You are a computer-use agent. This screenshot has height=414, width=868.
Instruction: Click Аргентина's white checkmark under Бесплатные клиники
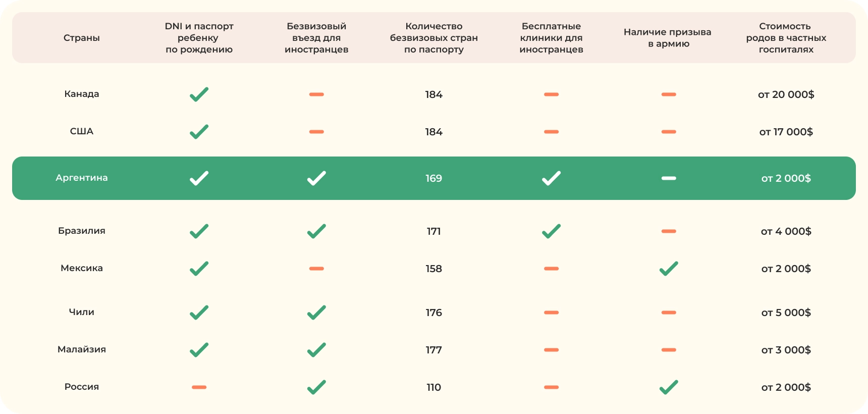tap(551, 178)
